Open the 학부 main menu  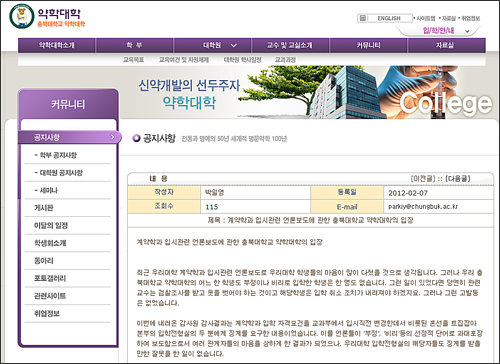[x=134, y=45]
